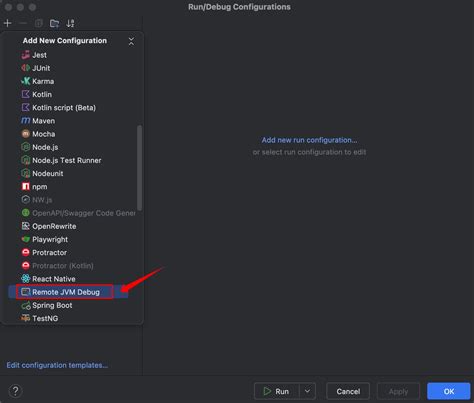The image size is (474, 403).
Task: Click the Node.js icon in the list
Action: (26, 147)
